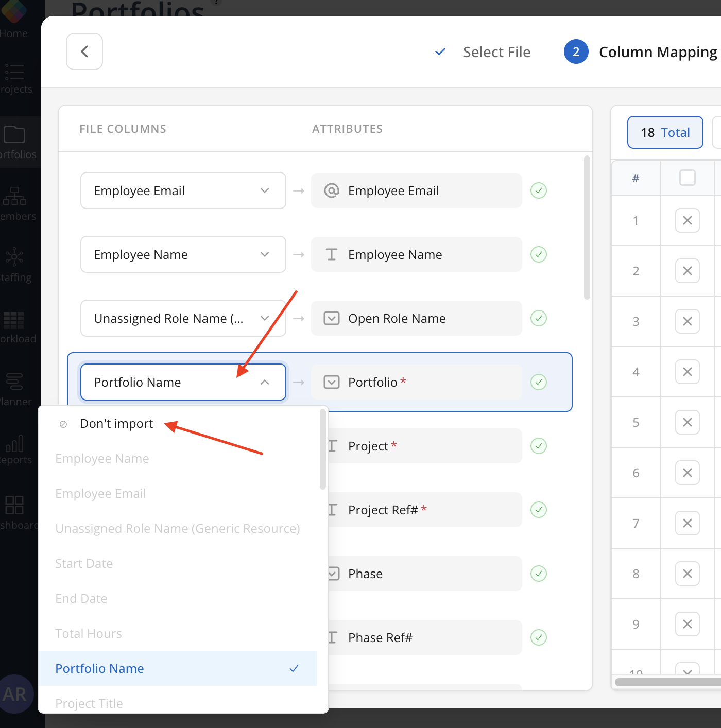The width and height of the screenshot is (721, 728).
Task: Open AR user avatar
Action: pyautogui.click(x=15, y=694)
